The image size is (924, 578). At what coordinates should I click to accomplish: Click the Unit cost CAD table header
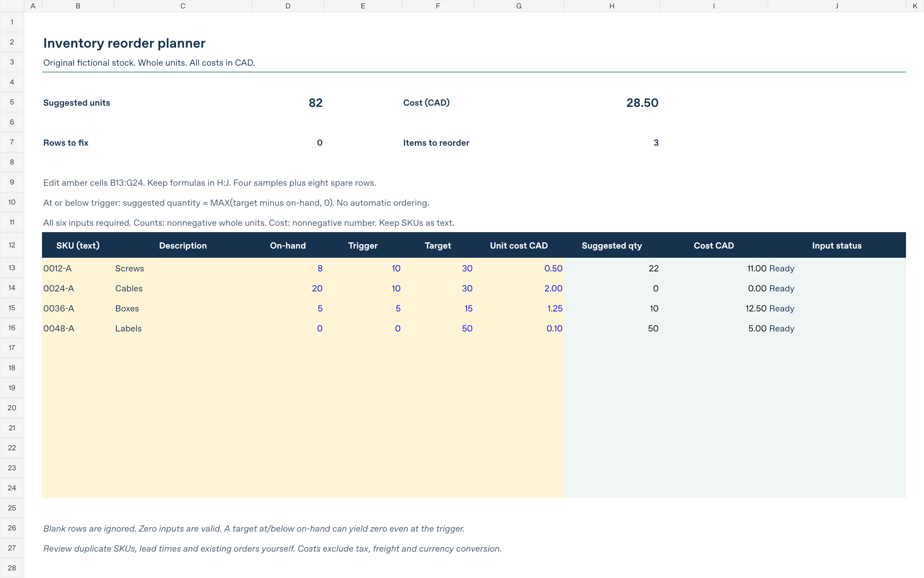pos(519,245)
